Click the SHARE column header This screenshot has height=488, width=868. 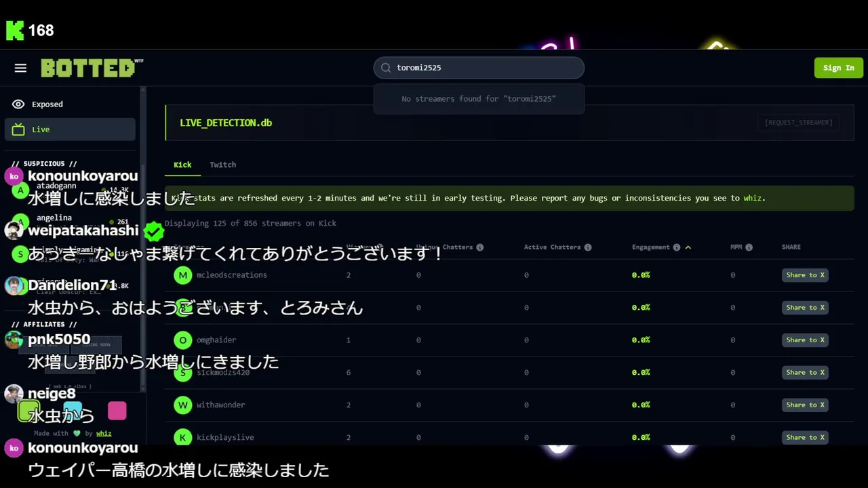point(791,247)
